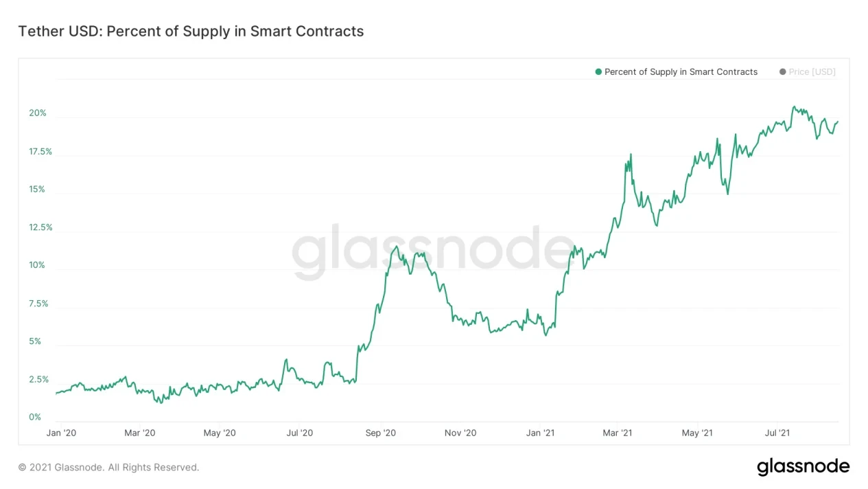
Task: Toggle the Price [USD] series label
Action: click(812, 72)
